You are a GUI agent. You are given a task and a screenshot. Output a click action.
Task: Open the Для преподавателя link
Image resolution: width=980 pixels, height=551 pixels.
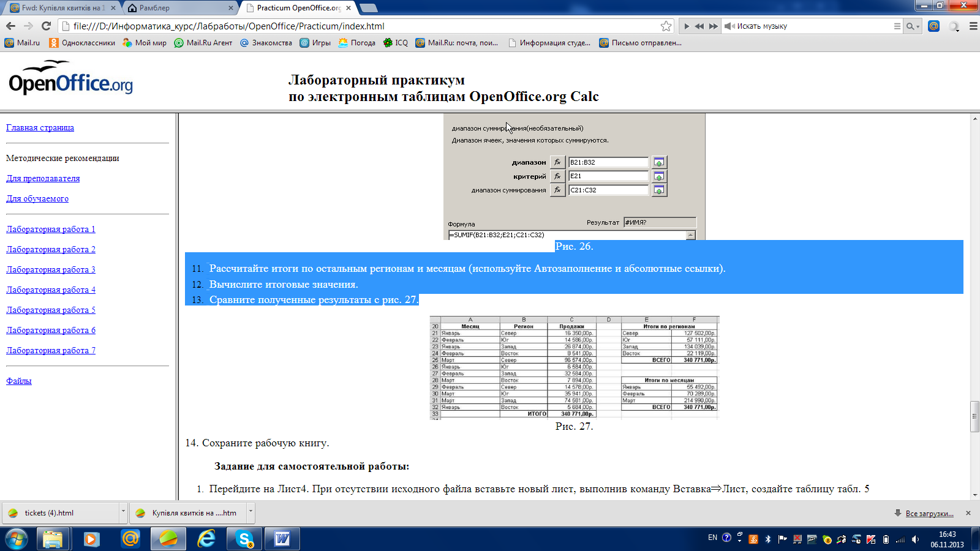tap(43, 178)
